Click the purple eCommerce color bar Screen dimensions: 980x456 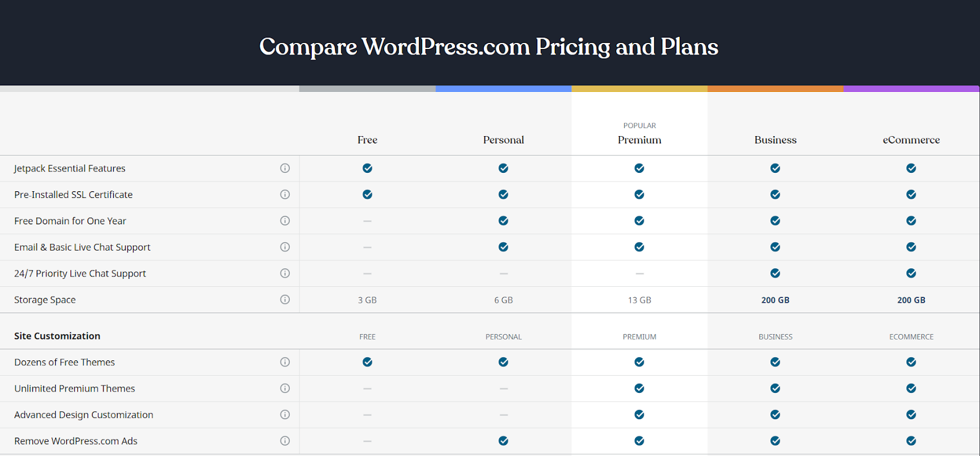tap(911, 89)
